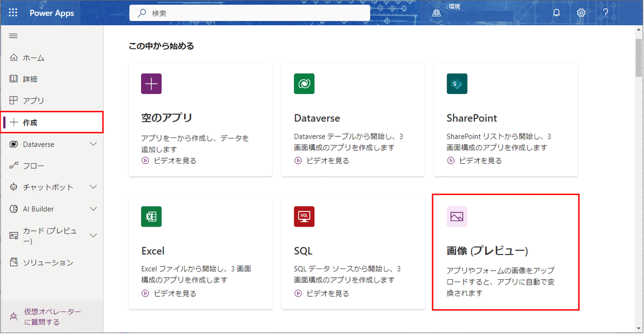The width and height of the screenshot is (644, 334).
Task: Watch video on Excel card
Action: 169,294
